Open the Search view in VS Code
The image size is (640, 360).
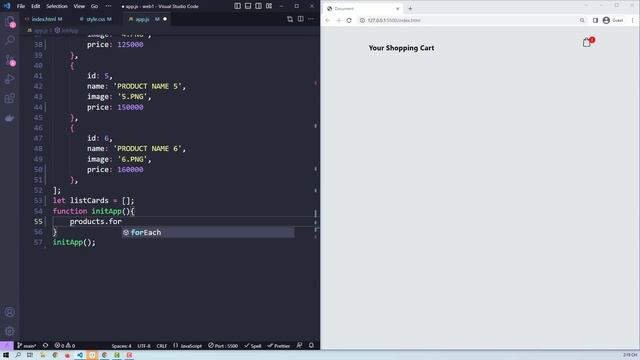click(10, 40)
